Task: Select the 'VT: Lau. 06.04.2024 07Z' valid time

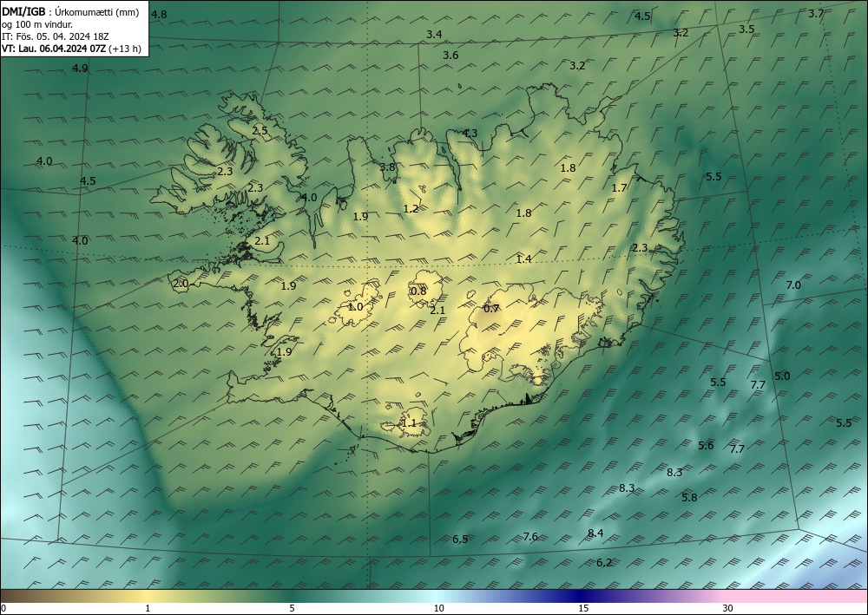Action: 54,49
